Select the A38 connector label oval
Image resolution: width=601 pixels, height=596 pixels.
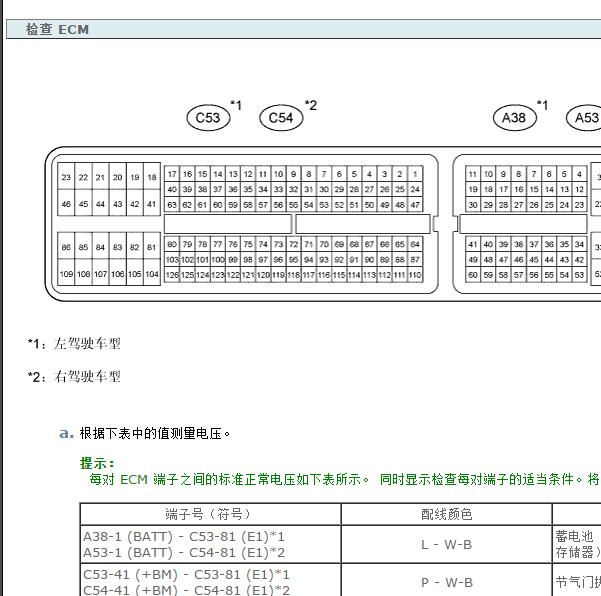click(515, 118)
